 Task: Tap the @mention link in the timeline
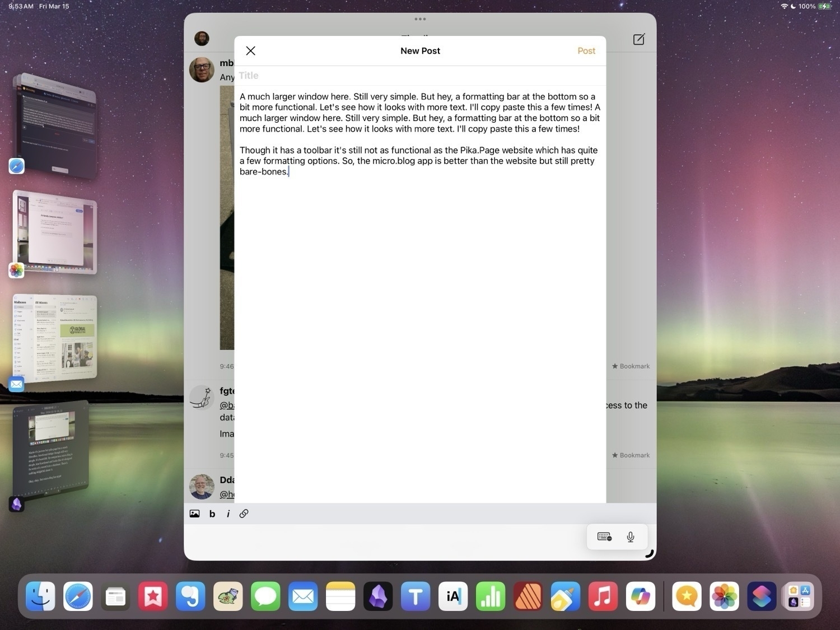point(227,405)
